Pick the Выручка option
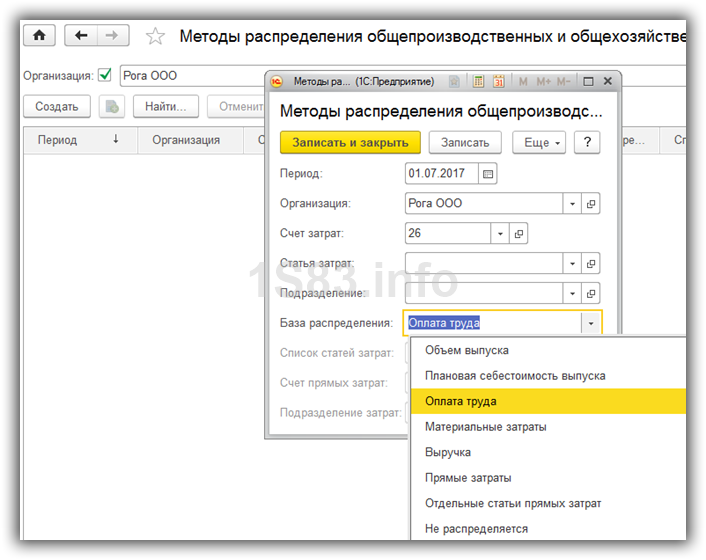This screenshot has height=560, width=706. coord(448,453)
